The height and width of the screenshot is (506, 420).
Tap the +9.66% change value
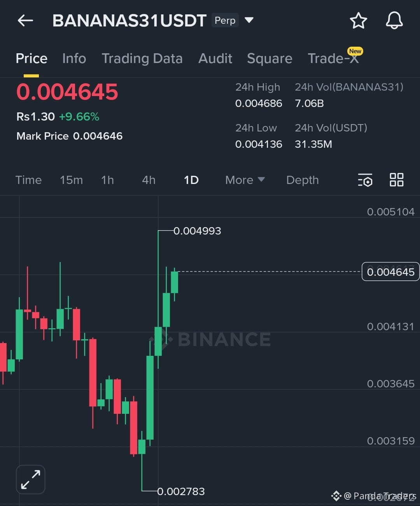pos(79,117)
